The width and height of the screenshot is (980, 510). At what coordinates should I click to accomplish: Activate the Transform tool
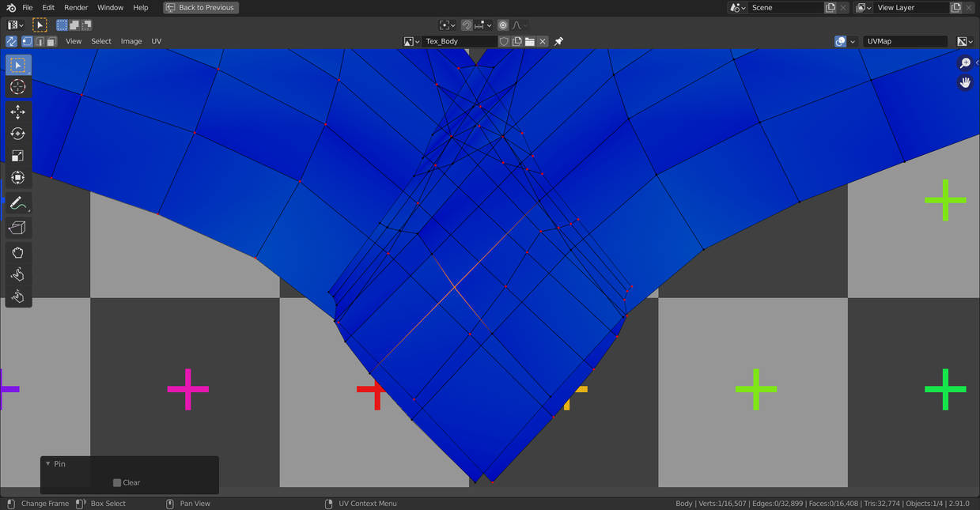pyautogui.click(x=18, y=178)
